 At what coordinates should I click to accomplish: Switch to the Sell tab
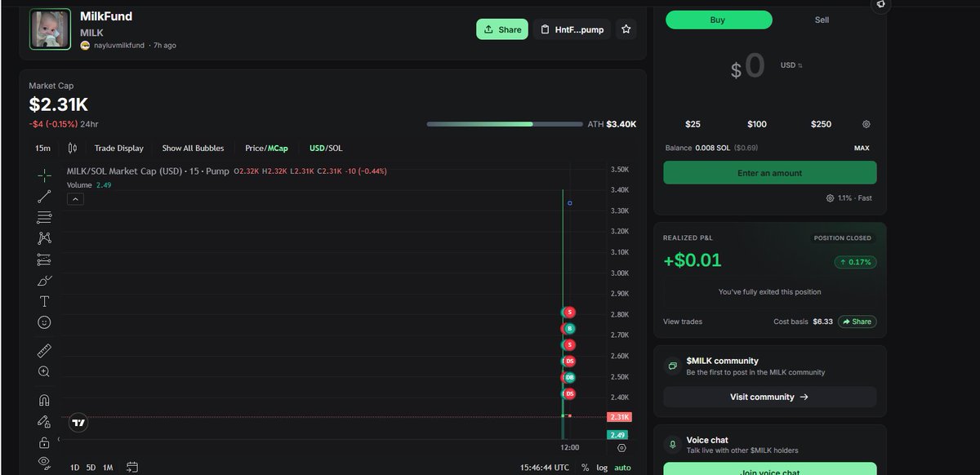(822, 20)
